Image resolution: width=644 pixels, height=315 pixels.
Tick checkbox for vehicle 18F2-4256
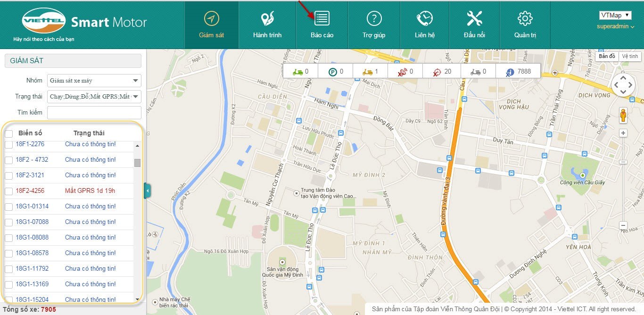click(8, 191)
